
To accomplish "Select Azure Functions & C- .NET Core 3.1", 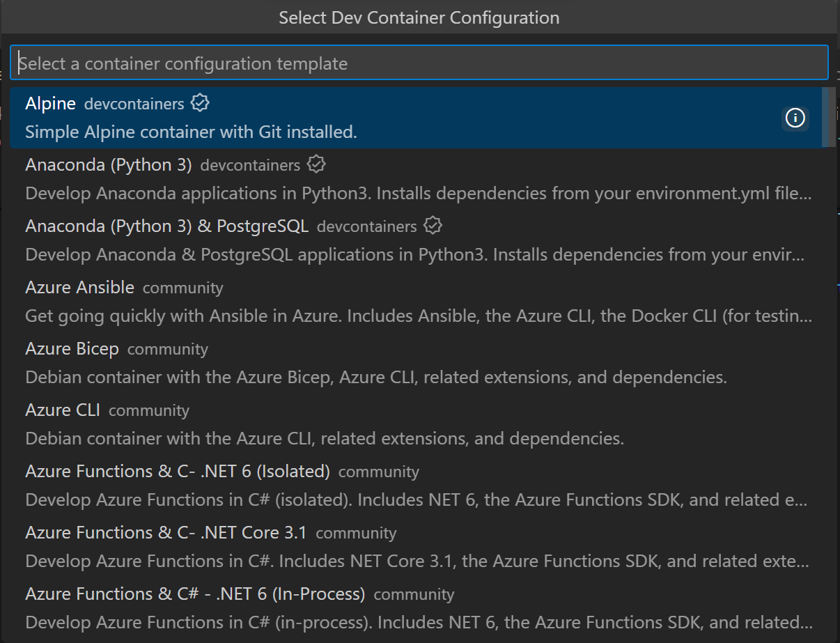I will click(166, 532).
